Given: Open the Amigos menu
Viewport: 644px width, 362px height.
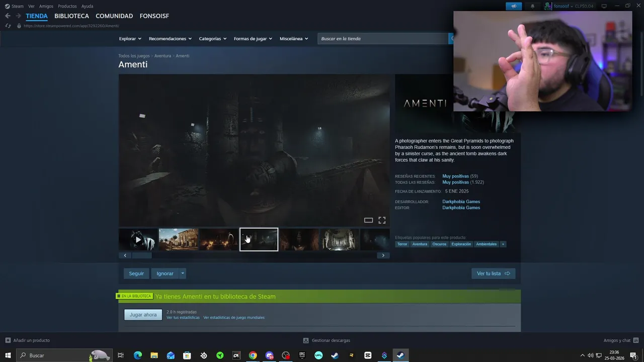Looking at the screenshot, I should tap(46, 6).
